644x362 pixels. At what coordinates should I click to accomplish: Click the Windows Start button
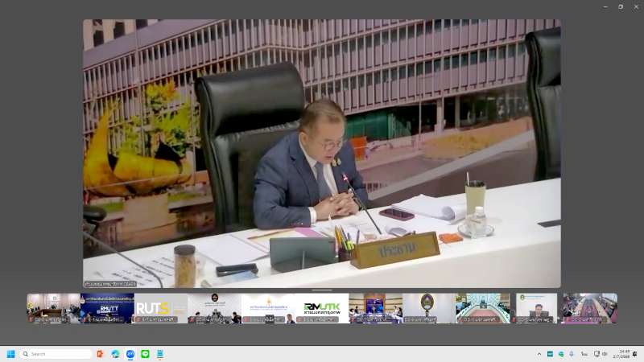(x=11, y=354)
